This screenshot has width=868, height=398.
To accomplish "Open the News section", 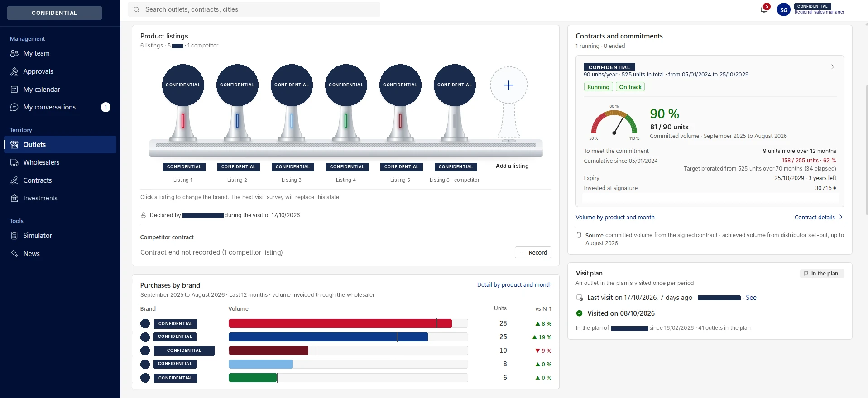I will 60,254.
